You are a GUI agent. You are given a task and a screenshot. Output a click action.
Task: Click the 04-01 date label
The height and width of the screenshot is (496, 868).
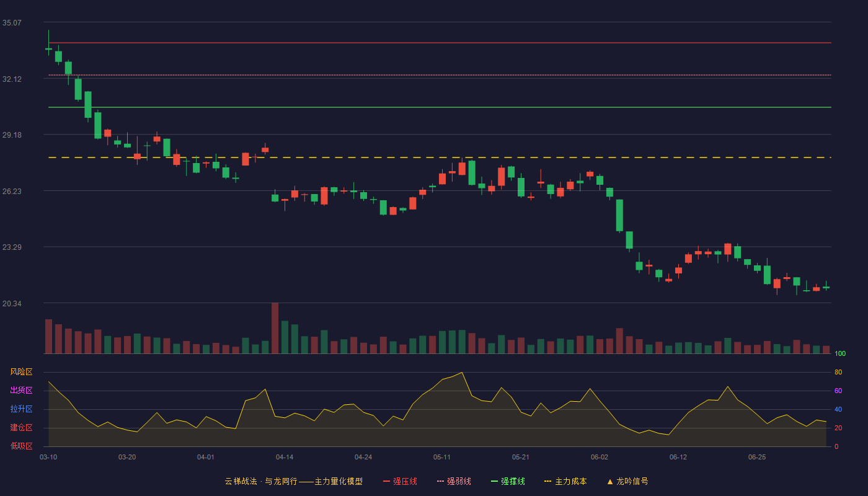(x=206, y=457)
